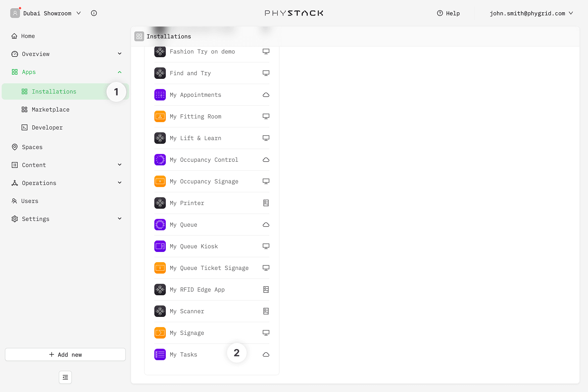Click the My Queue purple ring icon

point(160,225)
